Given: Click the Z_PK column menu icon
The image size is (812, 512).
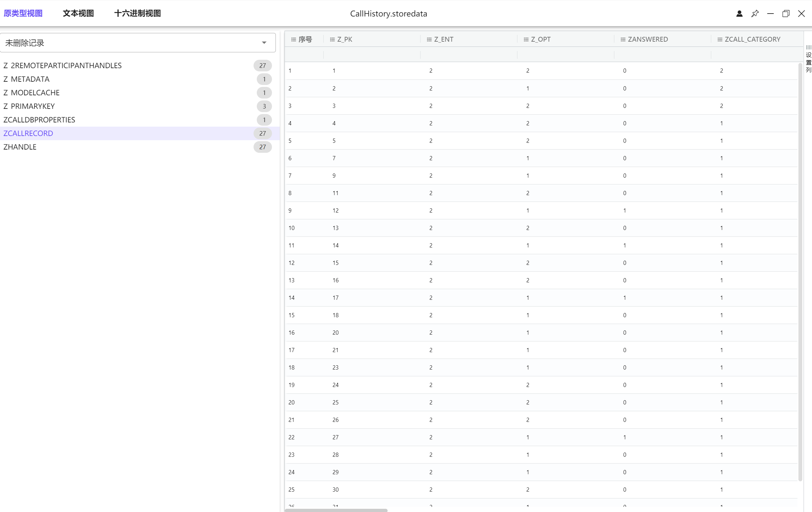Looking at the screenshot, I should coord(332,39).
